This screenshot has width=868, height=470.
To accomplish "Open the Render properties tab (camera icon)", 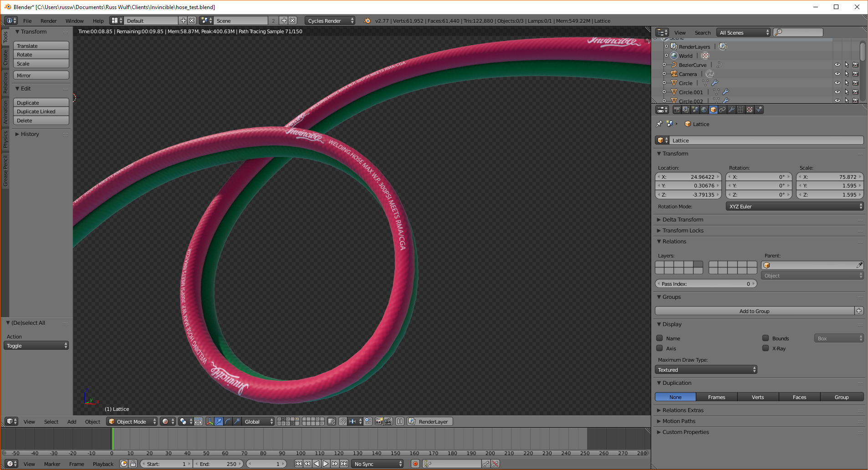I will tap(677, 110).
